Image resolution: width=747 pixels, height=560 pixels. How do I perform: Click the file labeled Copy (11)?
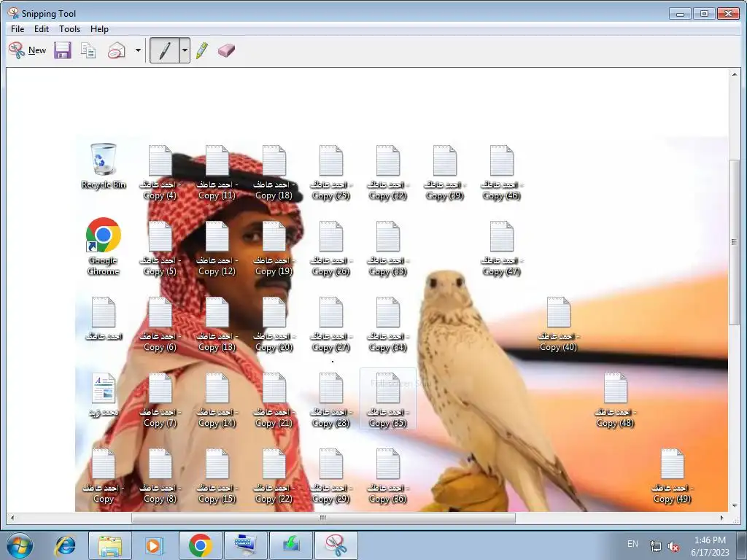(217, 172)
